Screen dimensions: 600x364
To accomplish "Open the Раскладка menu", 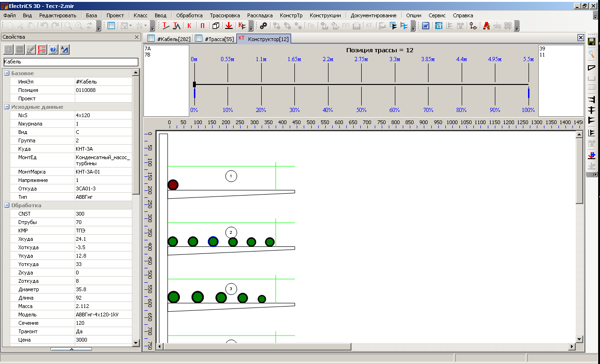I will click(260, 15).
